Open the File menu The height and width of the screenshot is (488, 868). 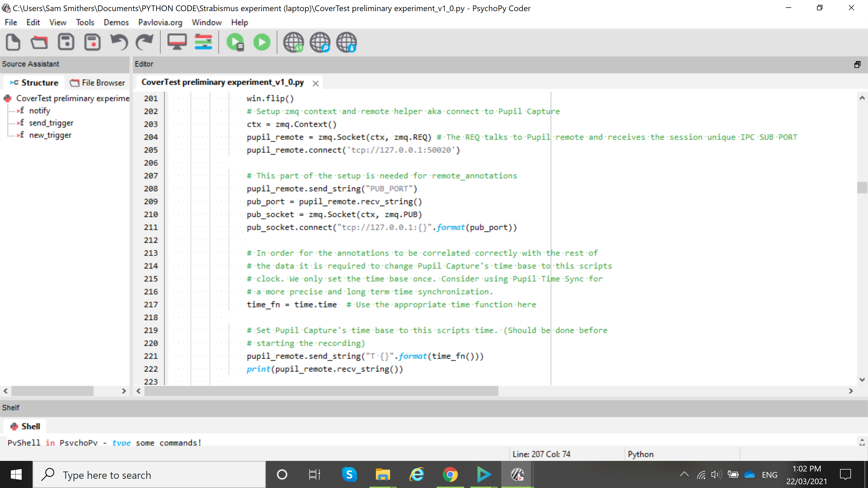click(x=11, y=22)
